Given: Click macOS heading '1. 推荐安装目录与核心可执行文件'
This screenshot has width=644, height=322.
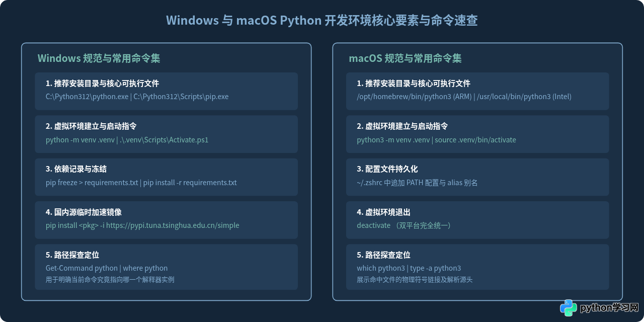Looking at the screenshot, I should pos(414,84).
